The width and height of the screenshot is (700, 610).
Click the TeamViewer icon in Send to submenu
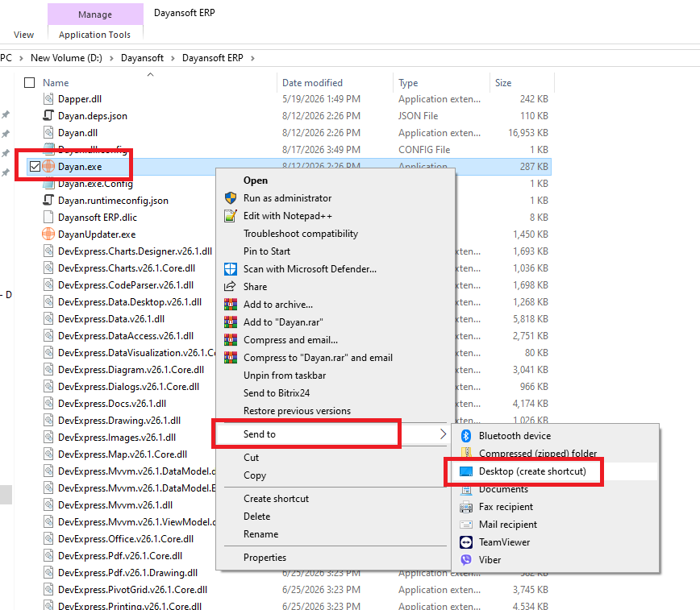point(466,542)
